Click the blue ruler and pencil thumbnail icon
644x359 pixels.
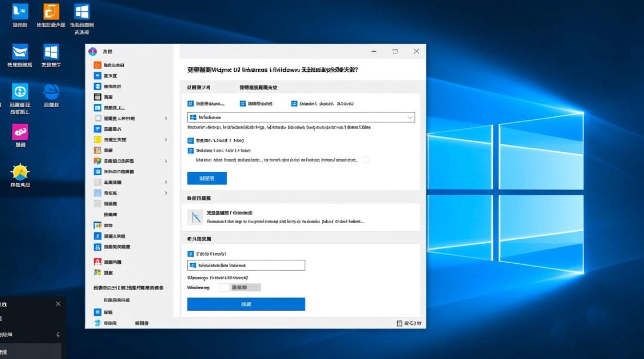[195, 217]
